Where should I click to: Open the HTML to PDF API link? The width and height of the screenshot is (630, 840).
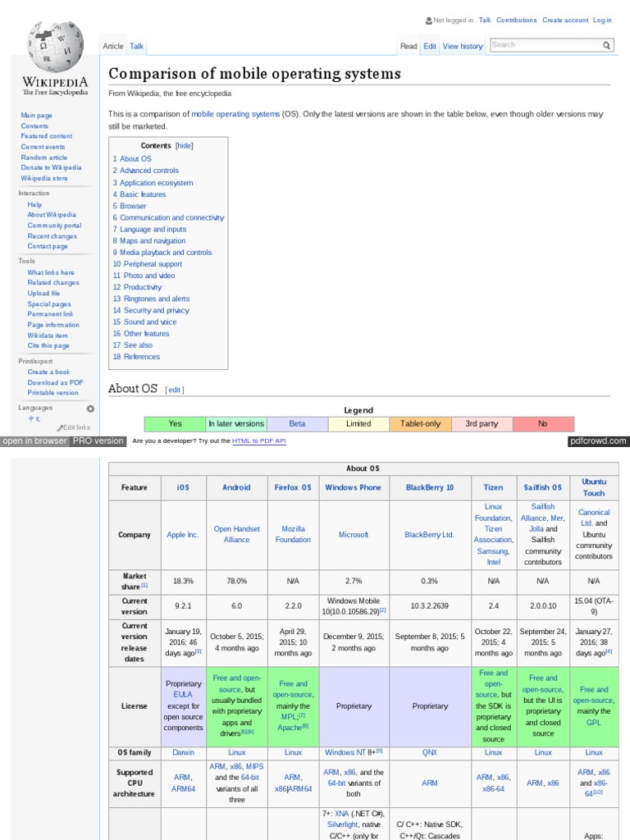click(x=259, y=441)
